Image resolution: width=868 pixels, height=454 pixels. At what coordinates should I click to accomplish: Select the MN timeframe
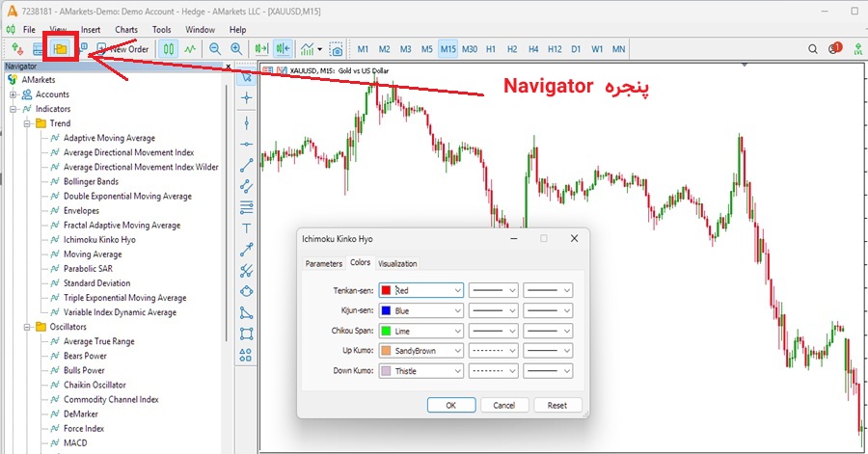[618, 49]
